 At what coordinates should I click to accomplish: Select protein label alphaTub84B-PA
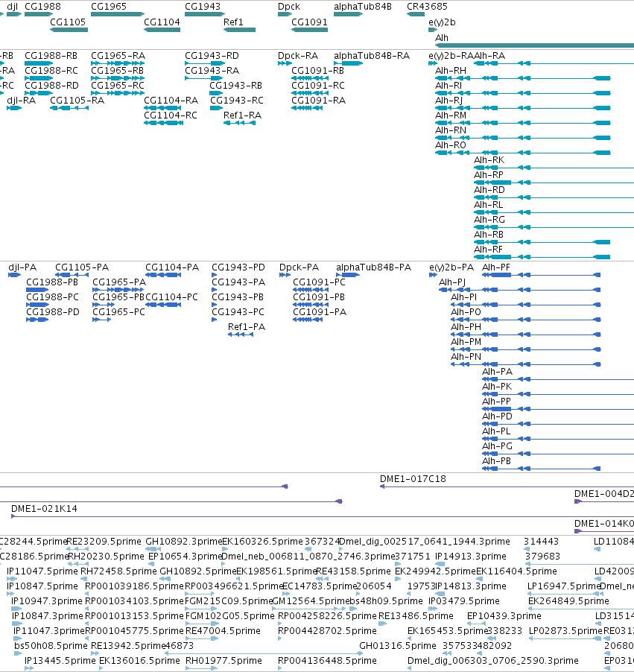point(373,267)
